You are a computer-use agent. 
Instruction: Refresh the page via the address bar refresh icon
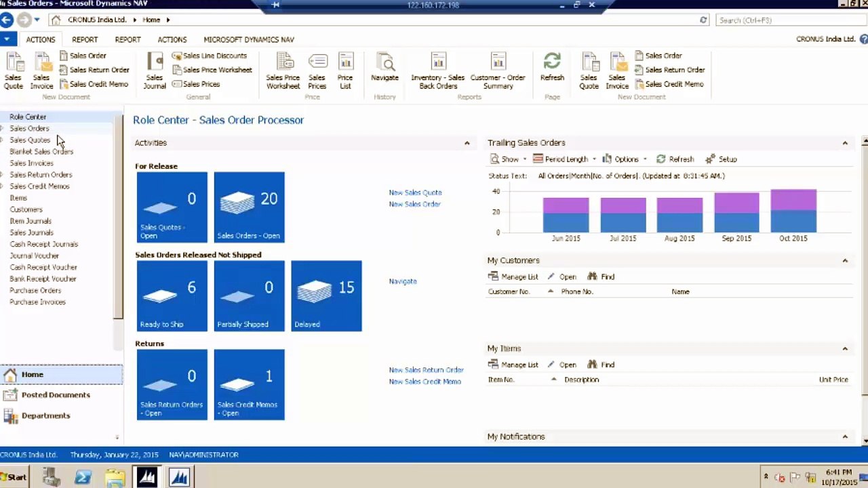(703, 20)
